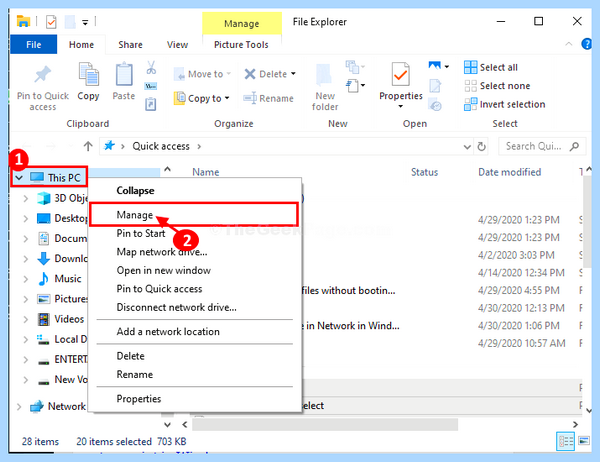Viewport: 600px width, 462px height.
Task: Select This PC in navigation pane
Action: tap(64, 178)
